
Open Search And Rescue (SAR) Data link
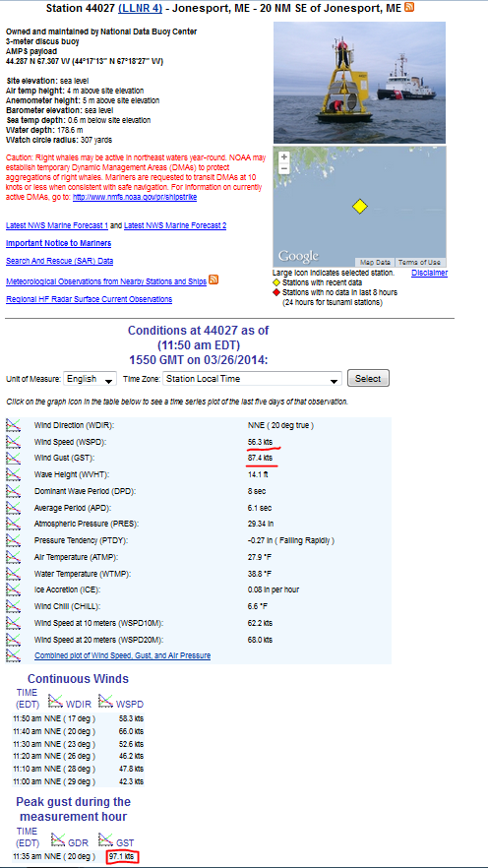pyautogui.click(x=59, y=261)
